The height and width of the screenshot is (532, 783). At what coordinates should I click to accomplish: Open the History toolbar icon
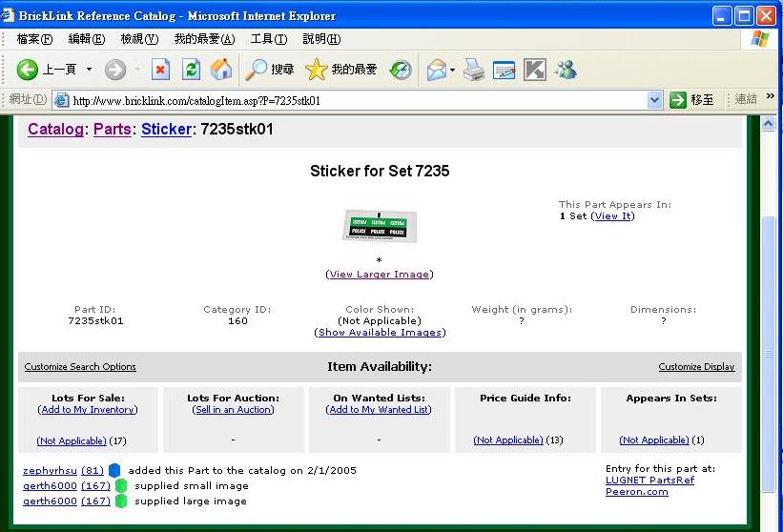click(x=400, y=70)
